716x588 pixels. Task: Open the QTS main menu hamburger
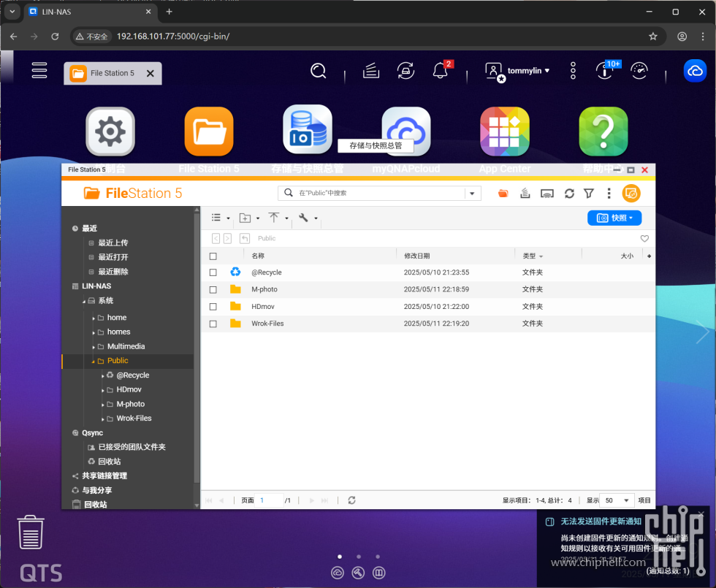coord(39,70)
